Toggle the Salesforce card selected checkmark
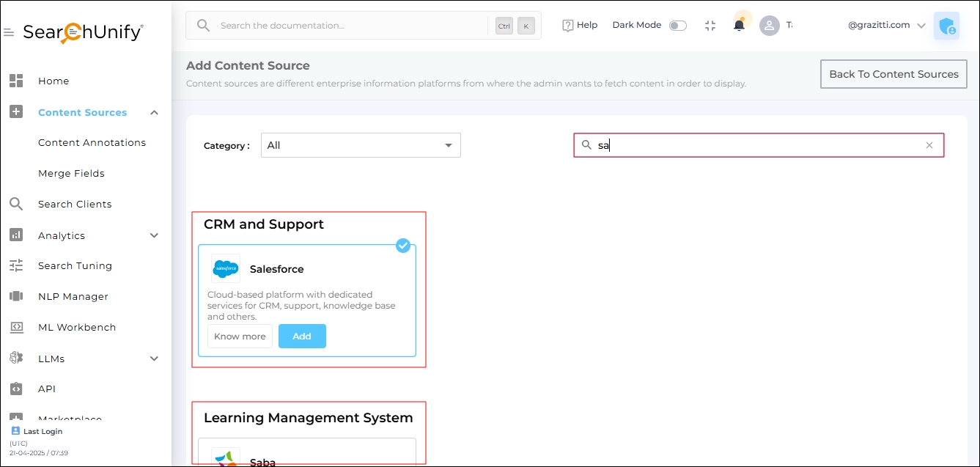980x467 pixels. tap(403, 246)
